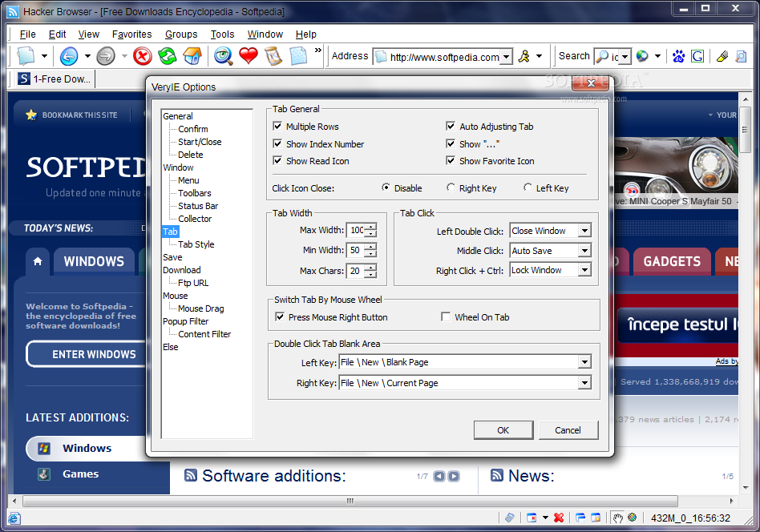This screenshot has width=760, height=532.
Task: Open the New page icon dropdown arrow
Action: coord(44,56)
